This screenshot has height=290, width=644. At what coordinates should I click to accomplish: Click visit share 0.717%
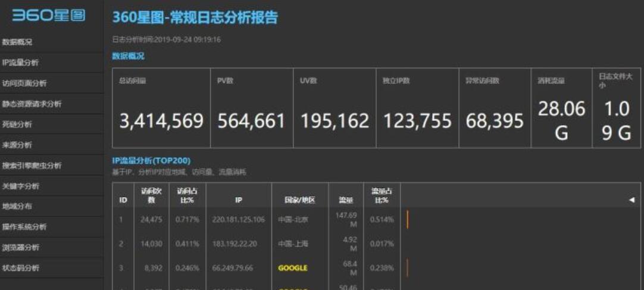coord(187,219)
